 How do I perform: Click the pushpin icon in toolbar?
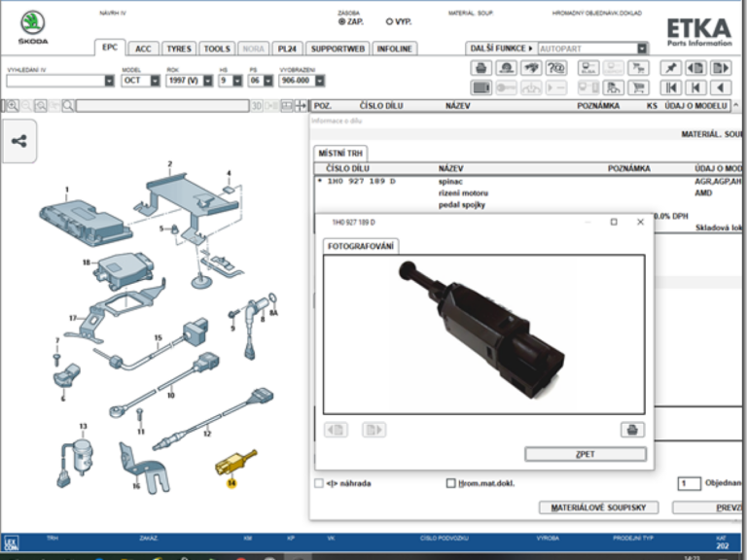point(669,68)
